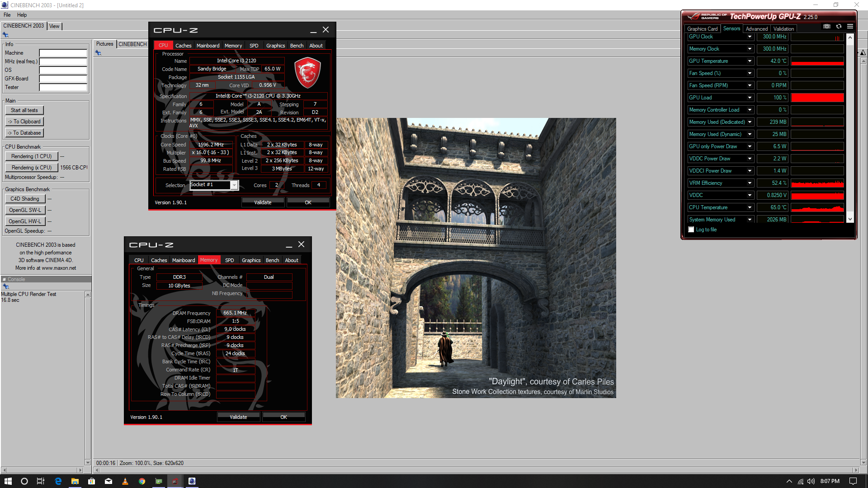Open Microsoft Store from taskbar
The height and width of the screenshot is (488, 868).
[x=91, y=481]
